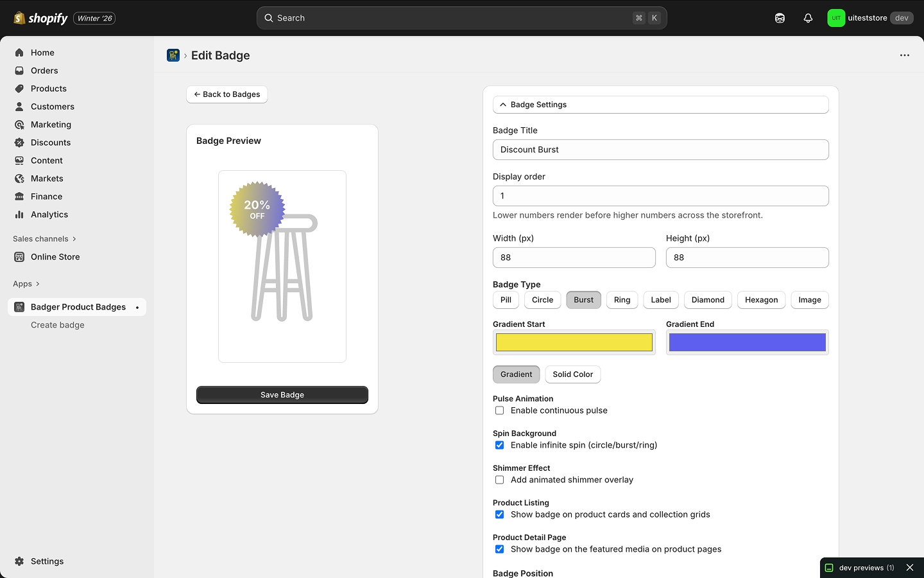Click the Badge Title input field
This screenshot has width=924, height=578.
tap(660, 150)
